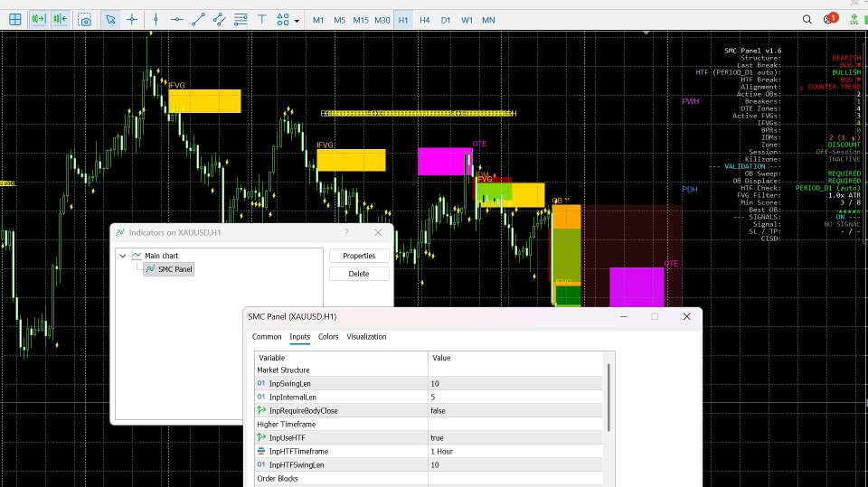Image resolution: width=868 pixels, height=487 pixels.
Task: Select the equidistant channel tool
Action: 219,20
